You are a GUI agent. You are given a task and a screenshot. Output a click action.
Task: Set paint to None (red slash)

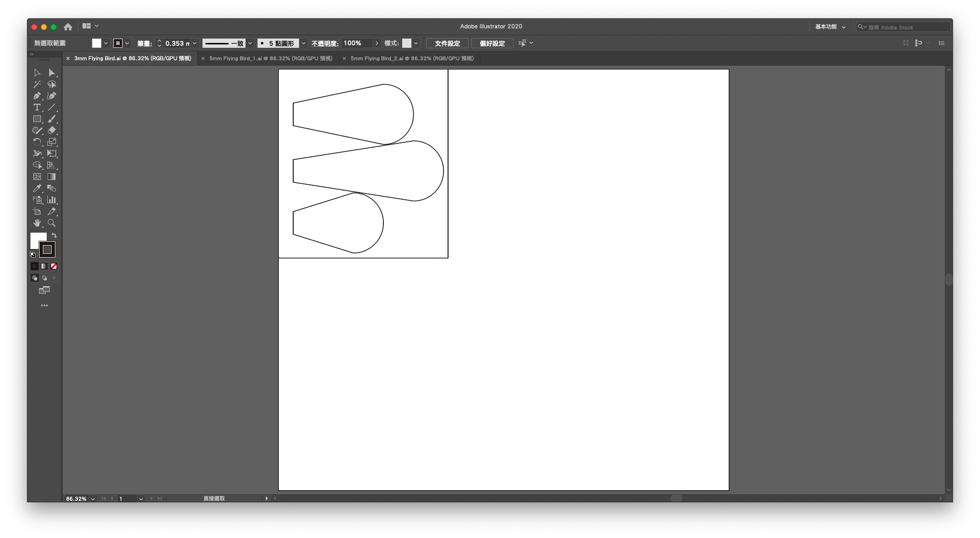54,266
